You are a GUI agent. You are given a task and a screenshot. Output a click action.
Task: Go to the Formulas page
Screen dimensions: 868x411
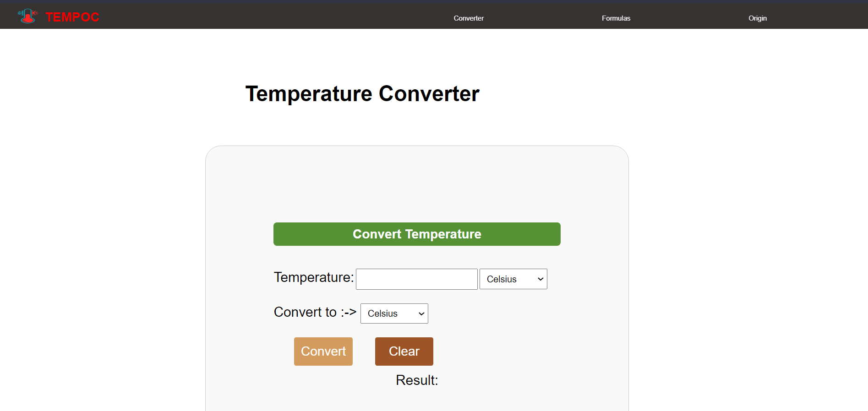pyautogui.click(x=616, y=18)
